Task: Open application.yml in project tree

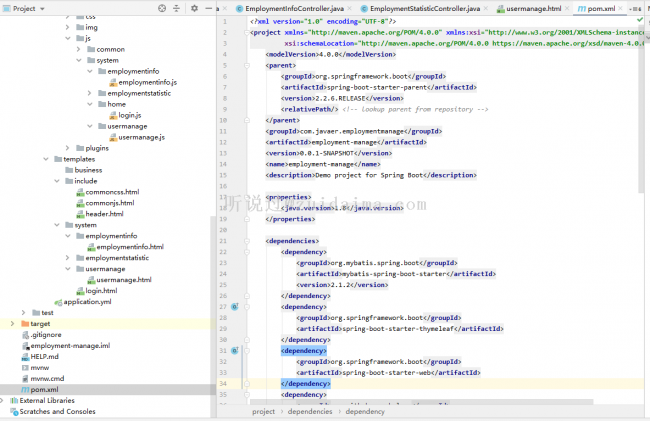Action: point(86,301)
